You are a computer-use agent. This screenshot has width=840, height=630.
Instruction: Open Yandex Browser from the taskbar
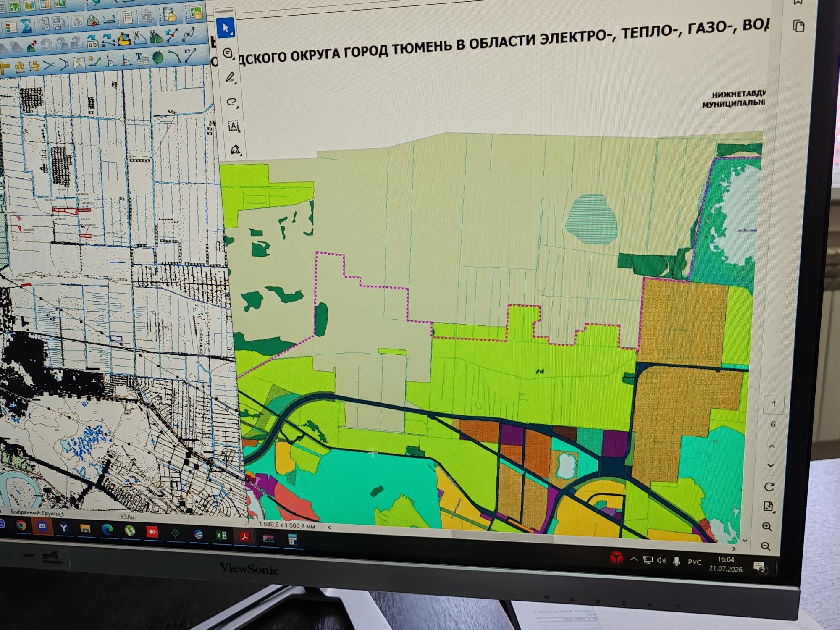coord(64,528)
